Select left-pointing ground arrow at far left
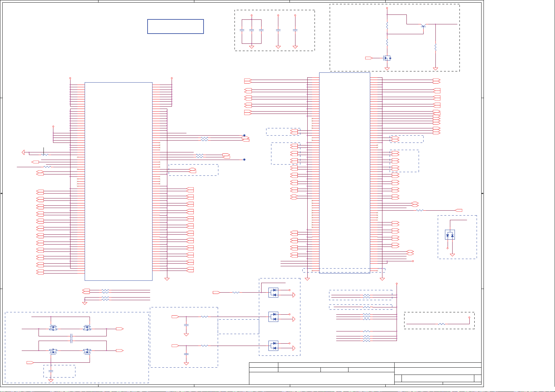The height and width of the screenshot is (392, 555). [23, 152]
